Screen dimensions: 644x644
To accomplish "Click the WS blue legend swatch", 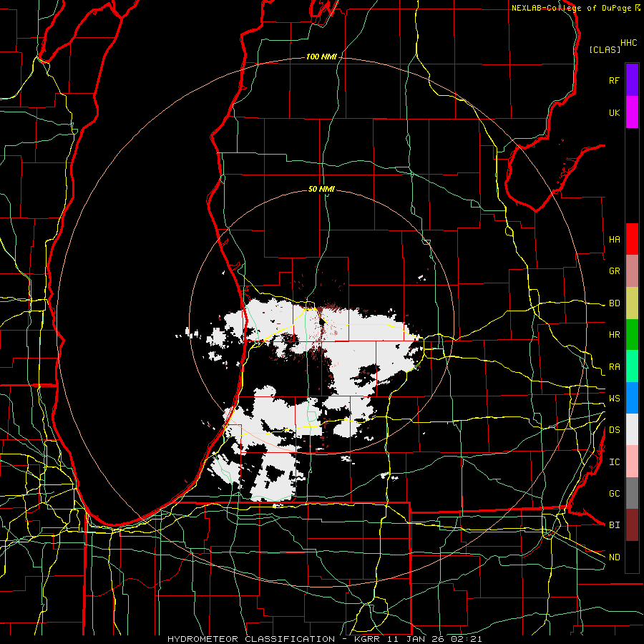I will [x=632, y=398].
